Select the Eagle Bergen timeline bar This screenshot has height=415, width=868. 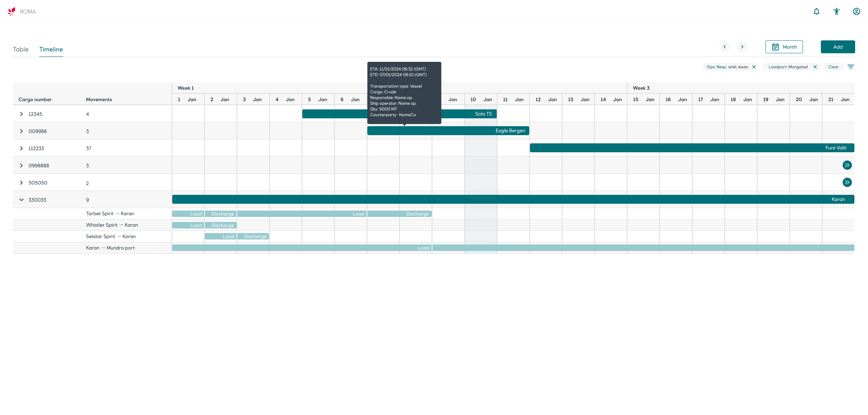click(x=448, y=131)
